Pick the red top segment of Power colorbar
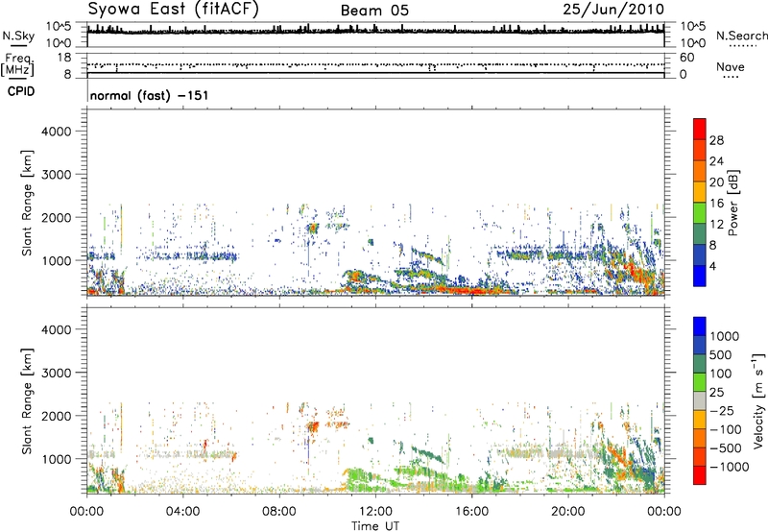 (x=700, y=129)
